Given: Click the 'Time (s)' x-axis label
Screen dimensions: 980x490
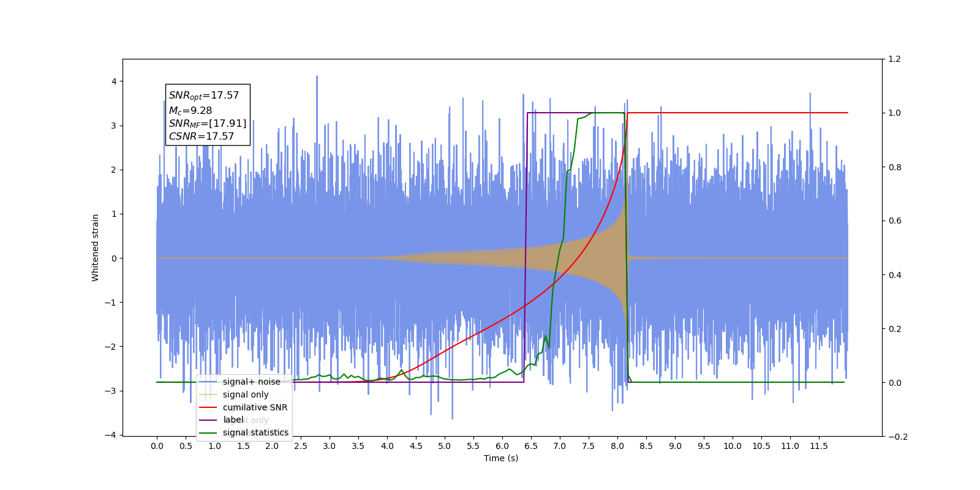Looking at the screenshot, I should (x=501, y=458).
